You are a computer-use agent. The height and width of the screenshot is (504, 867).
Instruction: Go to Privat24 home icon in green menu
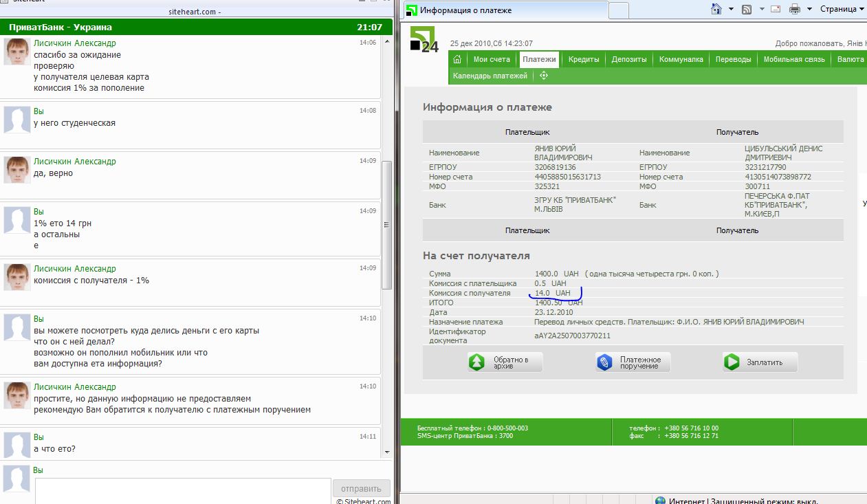pyautogui.click(x=457, y=59)
